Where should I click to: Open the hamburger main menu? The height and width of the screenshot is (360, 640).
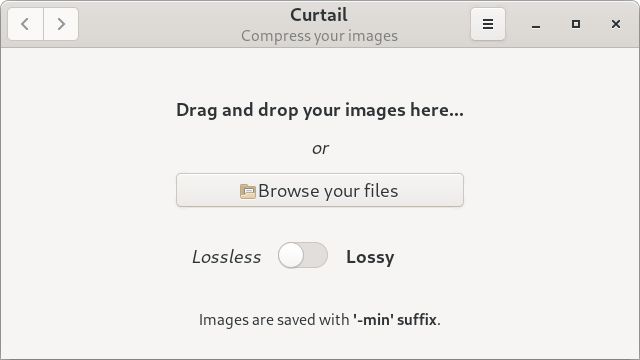click(x=488, y=24)
